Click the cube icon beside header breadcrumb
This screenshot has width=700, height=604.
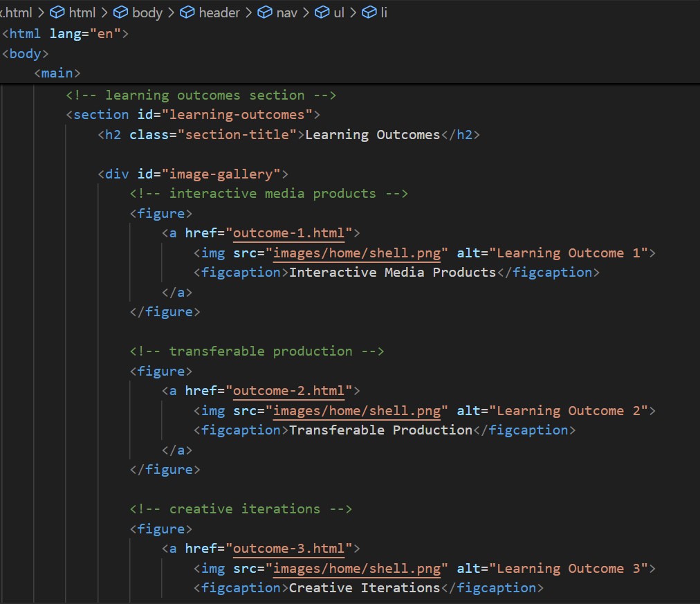[x=187, y=12]
